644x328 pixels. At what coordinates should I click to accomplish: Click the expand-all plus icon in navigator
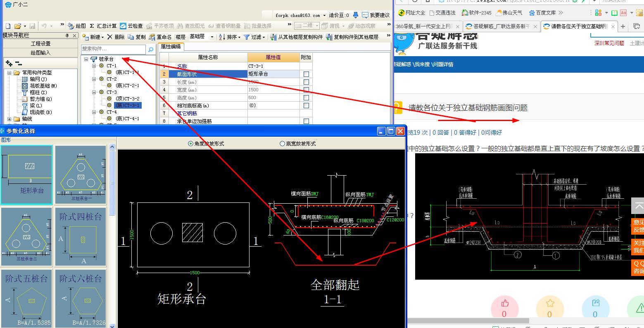(9, 63)
